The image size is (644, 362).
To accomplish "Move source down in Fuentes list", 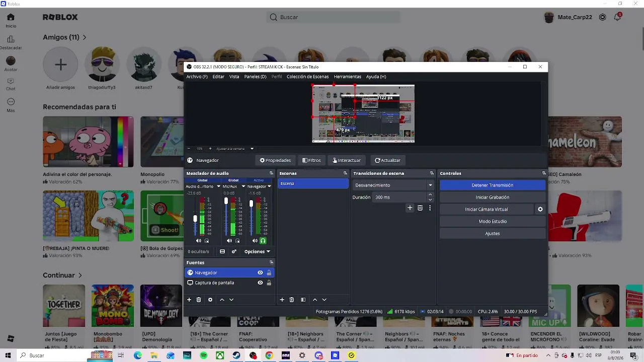I will coord(231,300).
